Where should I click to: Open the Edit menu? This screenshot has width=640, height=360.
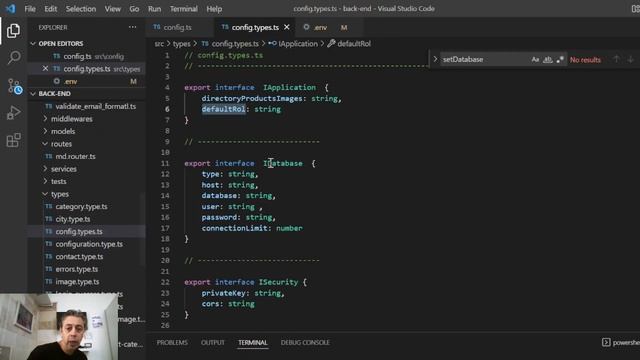tap(51, 9)
